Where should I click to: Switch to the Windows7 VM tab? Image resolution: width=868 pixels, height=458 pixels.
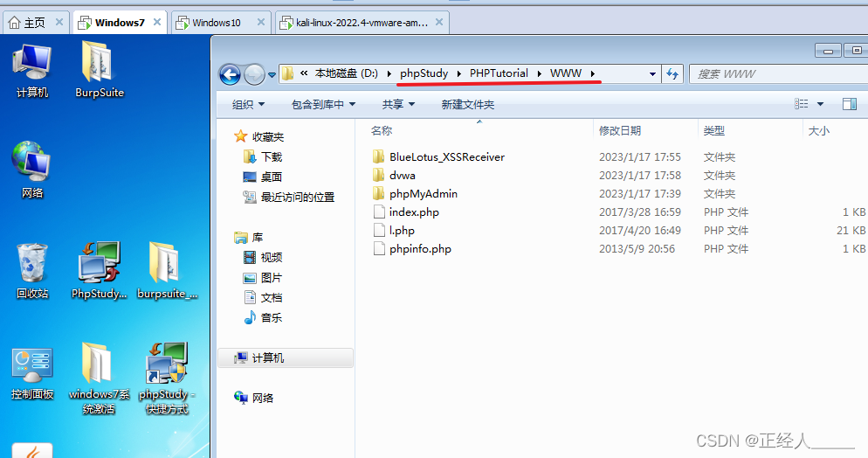point(120,22)
